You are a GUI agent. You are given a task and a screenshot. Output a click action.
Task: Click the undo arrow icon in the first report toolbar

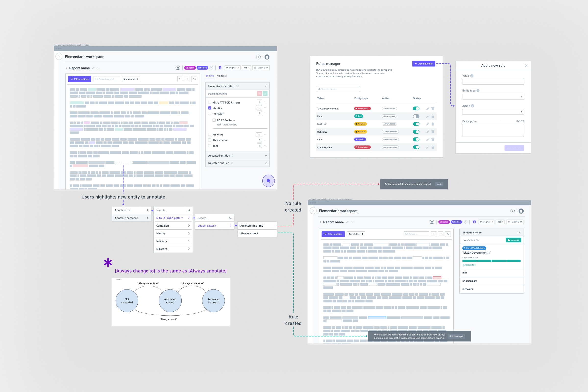[180, 79]
